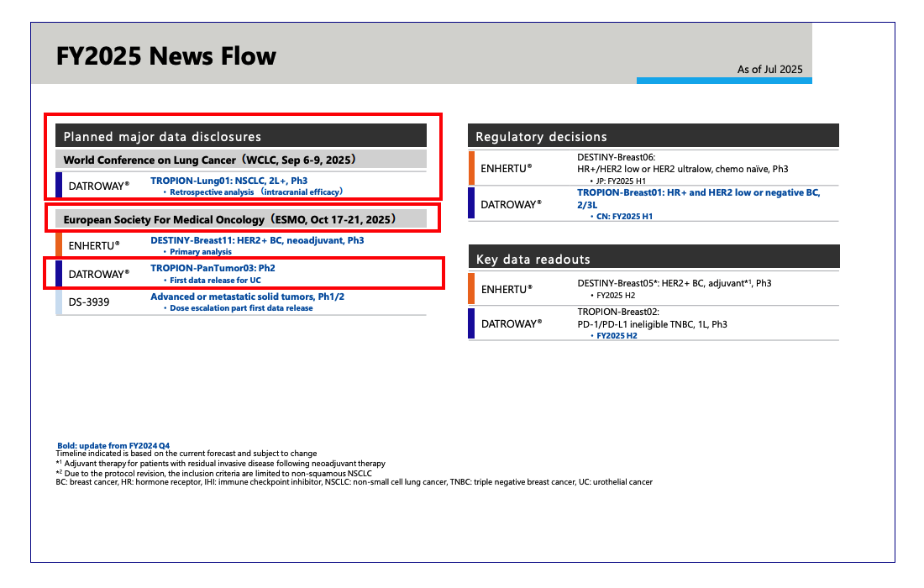The height and width of the screenshot is (588, 924).
Task: Click the "FY2025 News Flow" slide title
Action: click(165, 56)
